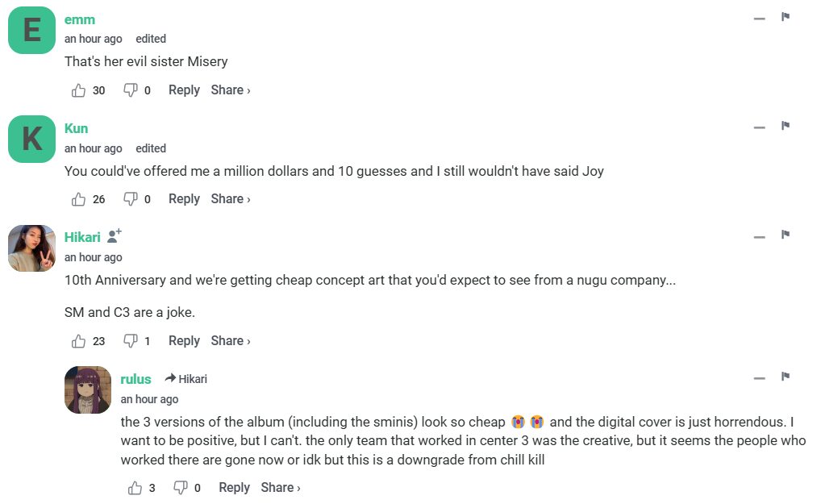Collapse Hikari's comment thread
This screenshot has height=504, width=821.
[759, 236]
